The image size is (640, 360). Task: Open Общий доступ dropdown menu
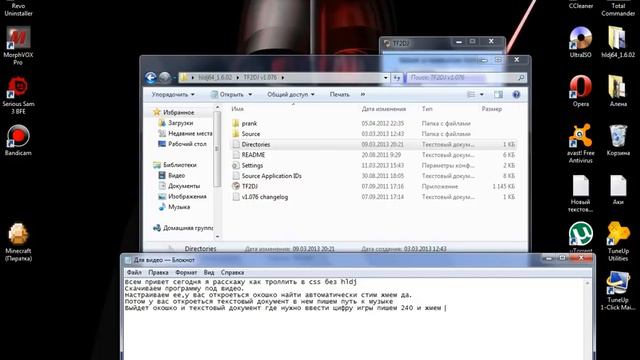click(x=291, y=95)
